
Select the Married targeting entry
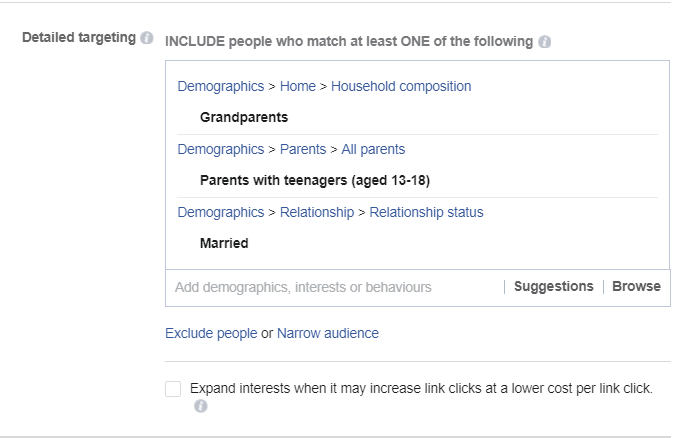point(224,243)
